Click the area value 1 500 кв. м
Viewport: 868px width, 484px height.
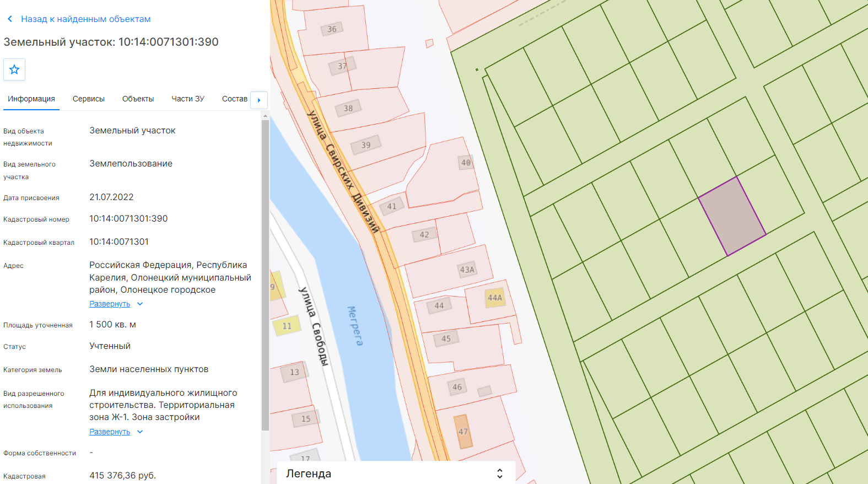[113, 325]
